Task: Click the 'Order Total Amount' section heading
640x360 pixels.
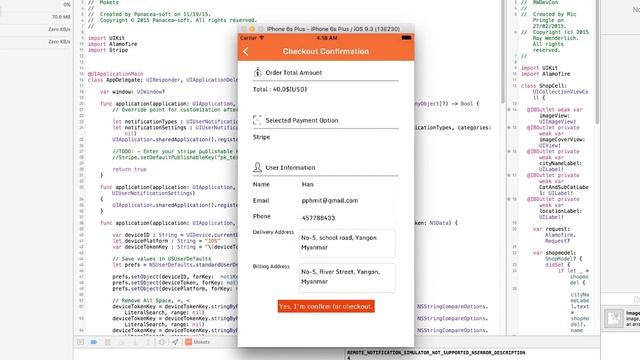Action: (x=294, y=72)
